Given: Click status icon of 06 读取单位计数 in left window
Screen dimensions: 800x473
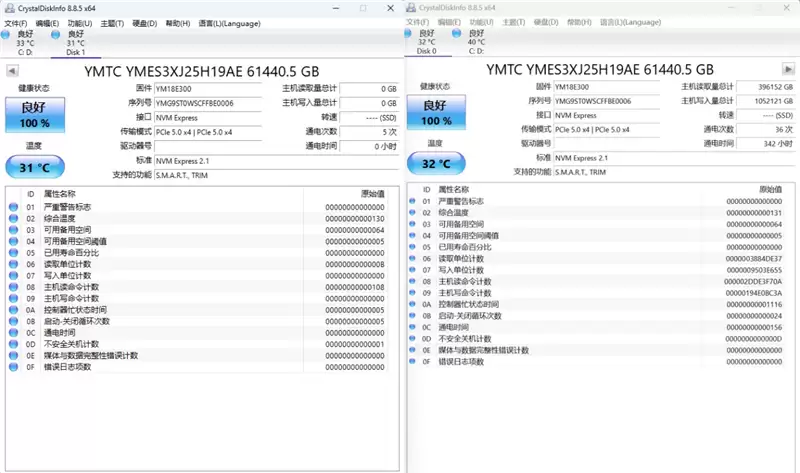Looking at the screenshot, I should pos(14,264).
